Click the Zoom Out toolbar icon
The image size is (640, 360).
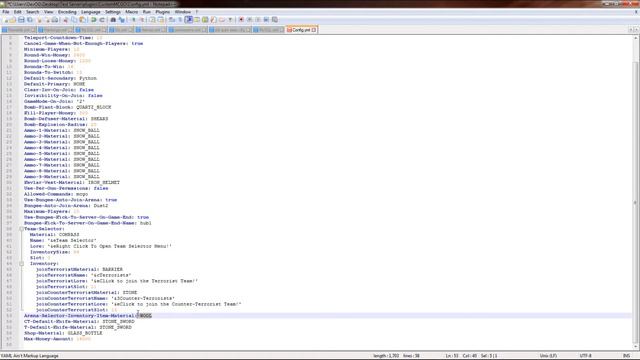click(142, 20)
